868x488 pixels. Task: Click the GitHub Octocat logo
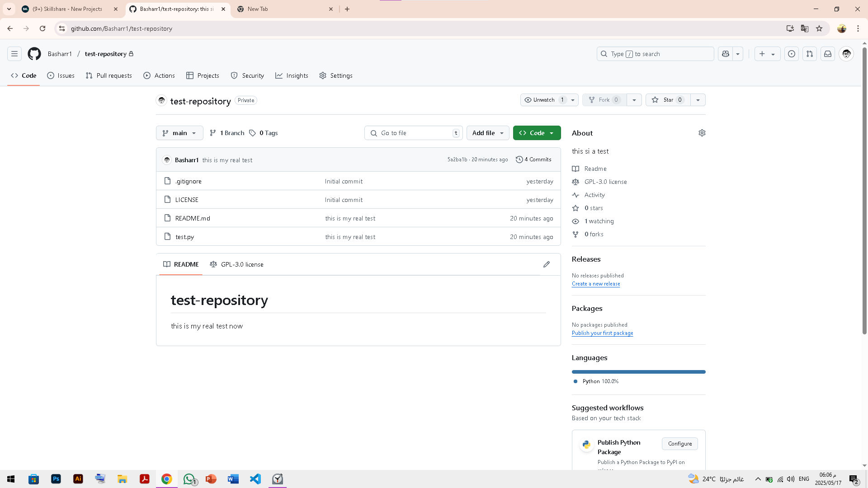(34, 54)
